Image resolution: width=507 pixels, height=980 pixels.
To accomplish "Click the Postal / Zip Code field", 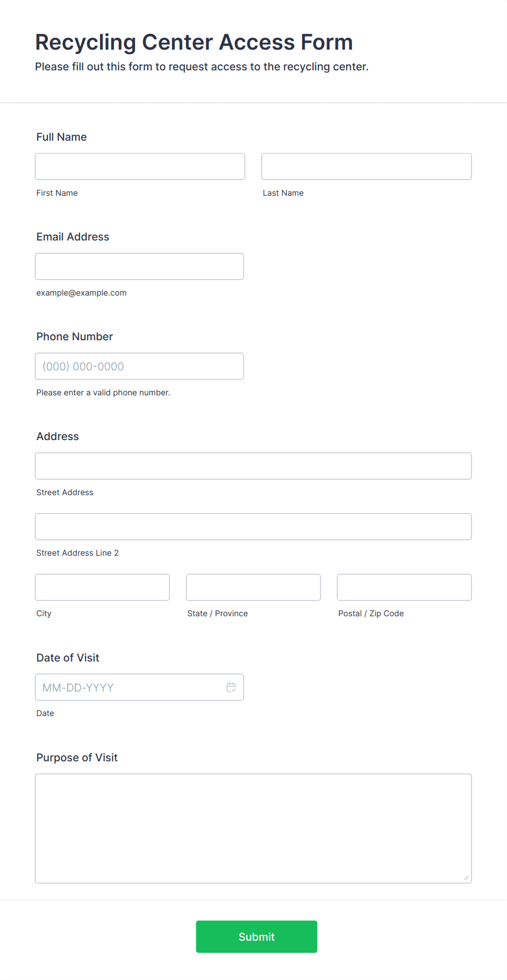I will coord(405,587).
